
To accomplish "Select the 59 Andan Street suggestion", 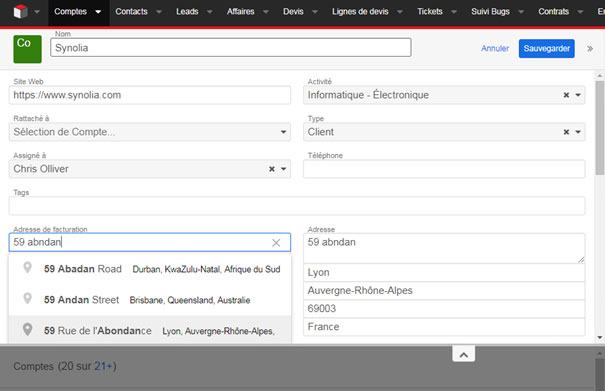I will point(150,300).
